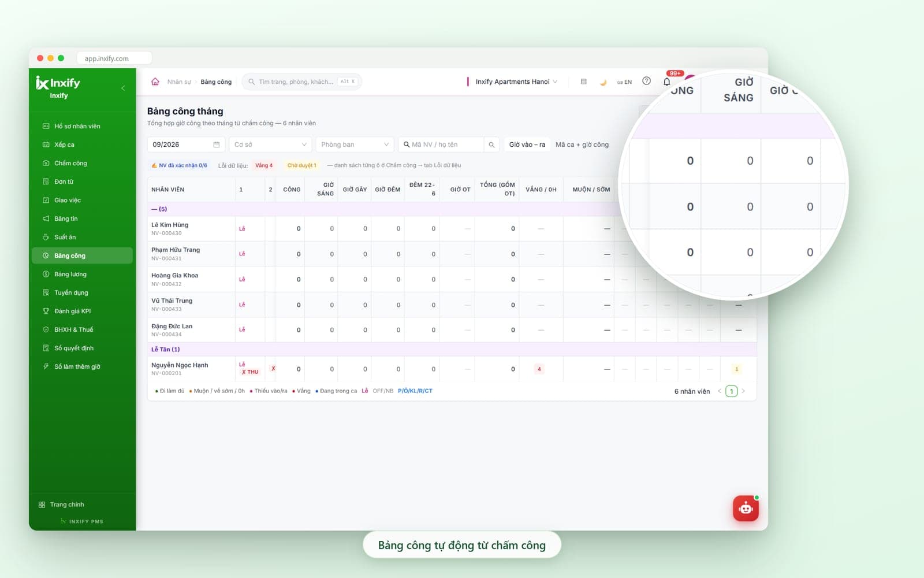Click the red 4 in Vắng / 0H column
The image size is (924, 578).
coord(539,369)
